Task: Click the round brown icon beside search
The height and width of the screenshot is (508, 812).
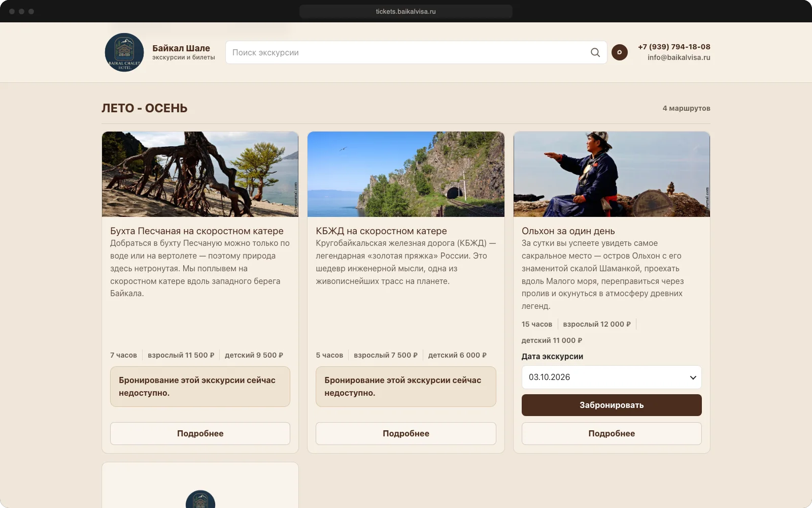Action: pyautogui.click(x=619, y=52)
